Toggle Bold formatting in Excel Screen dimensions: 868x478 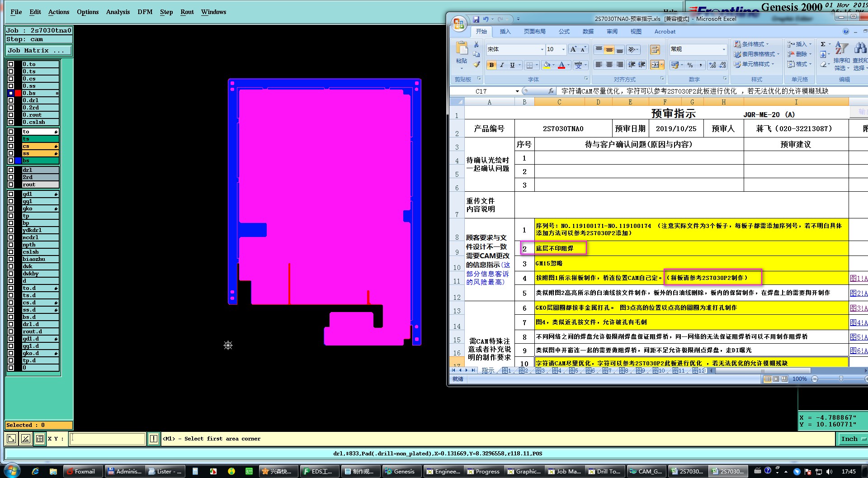491,65
